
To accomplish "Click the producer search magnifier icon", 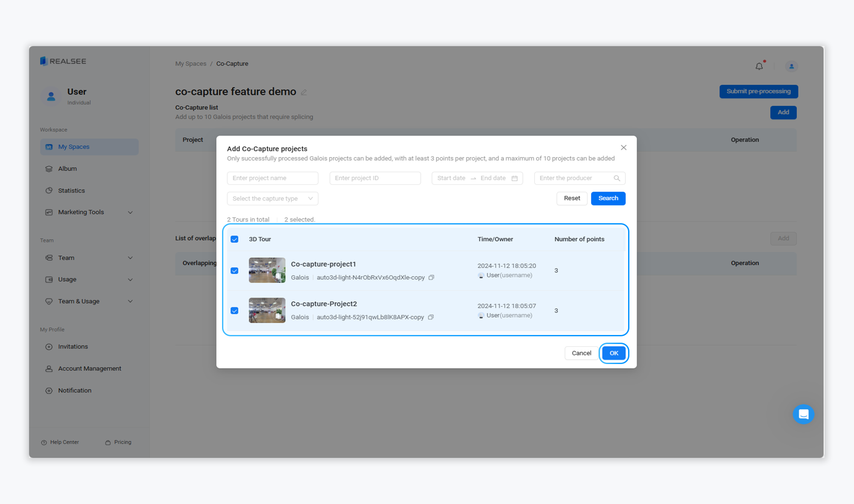I will (617, 178).
